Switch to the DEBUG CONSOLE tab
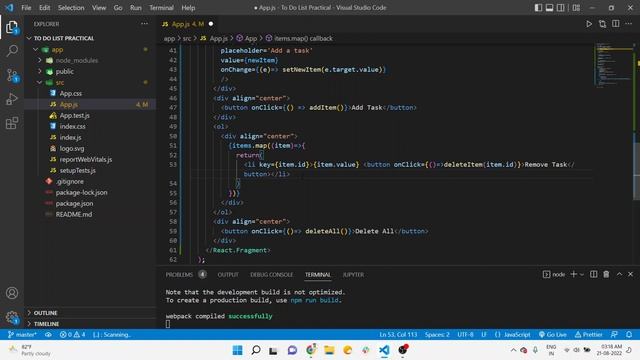 click(271, 275)
